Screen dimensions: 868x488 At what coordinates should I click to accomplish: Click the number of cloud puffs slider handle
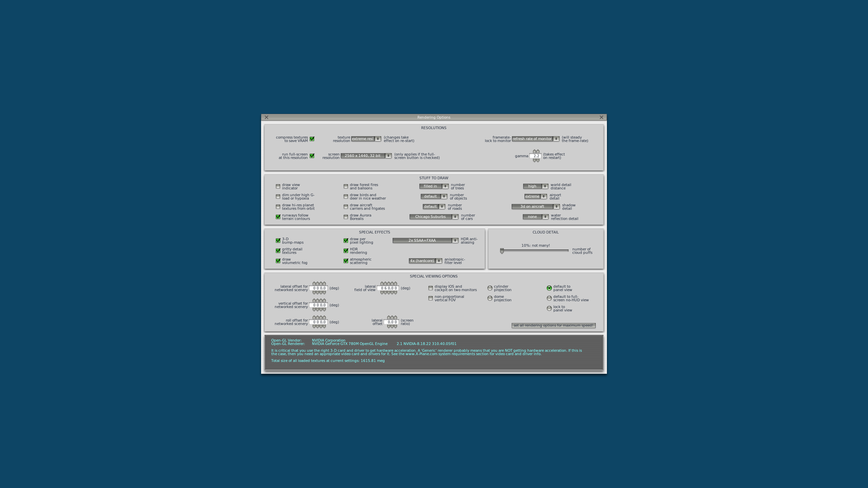click(502, 251)
